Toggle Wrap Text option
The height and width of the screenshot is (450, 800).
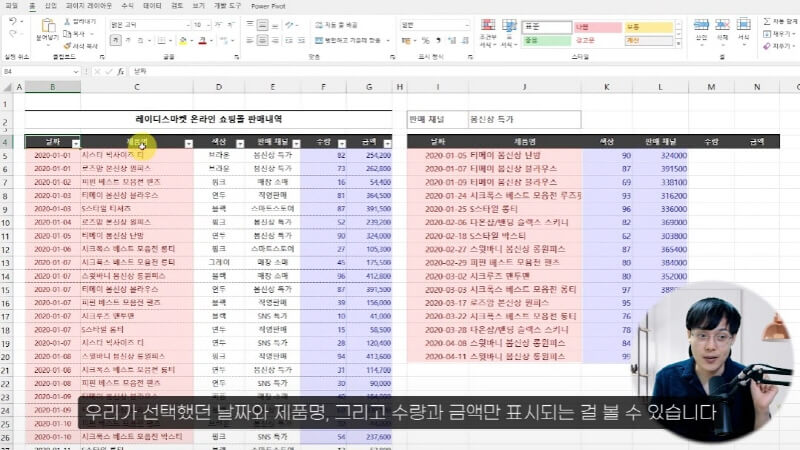(x=336, y=24)
